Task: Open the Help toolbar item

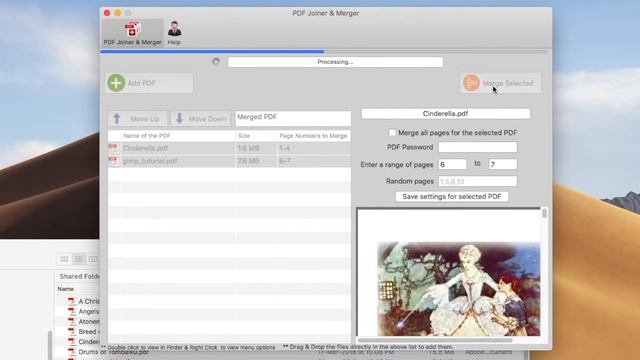Action: [x=174, y=33]
